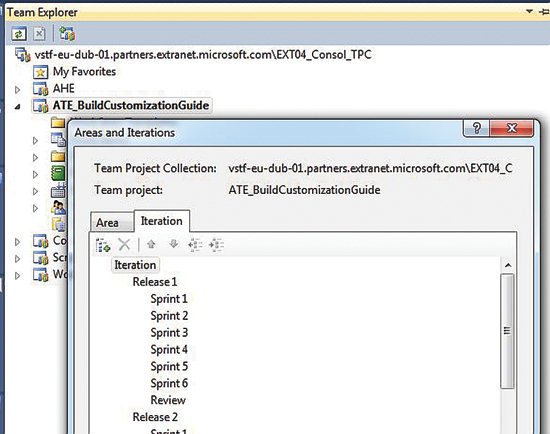Image resolution: width=550 pixels, height=434 pixels.
Task: Select the server node vstf-eu-dub-01 EXT04_Consol_TPC
Action: point(203,55)
